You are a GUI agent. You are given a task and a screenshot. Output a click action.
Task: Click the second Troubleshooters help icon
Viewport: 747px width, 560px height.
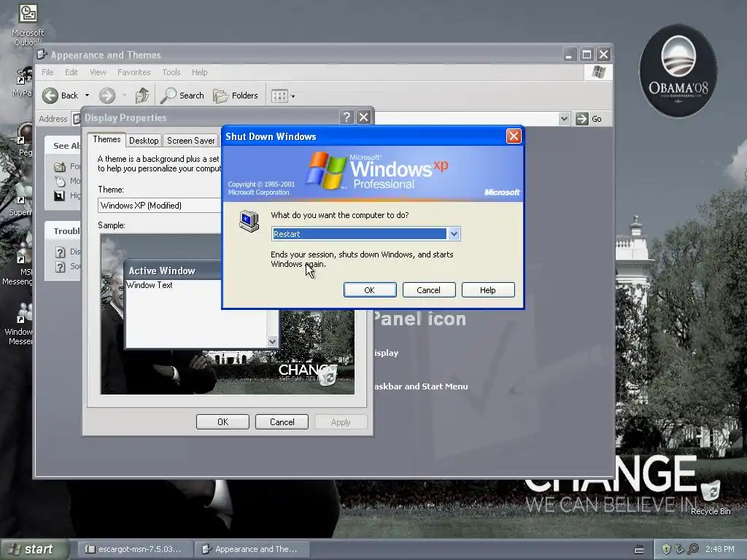[60, 267]
